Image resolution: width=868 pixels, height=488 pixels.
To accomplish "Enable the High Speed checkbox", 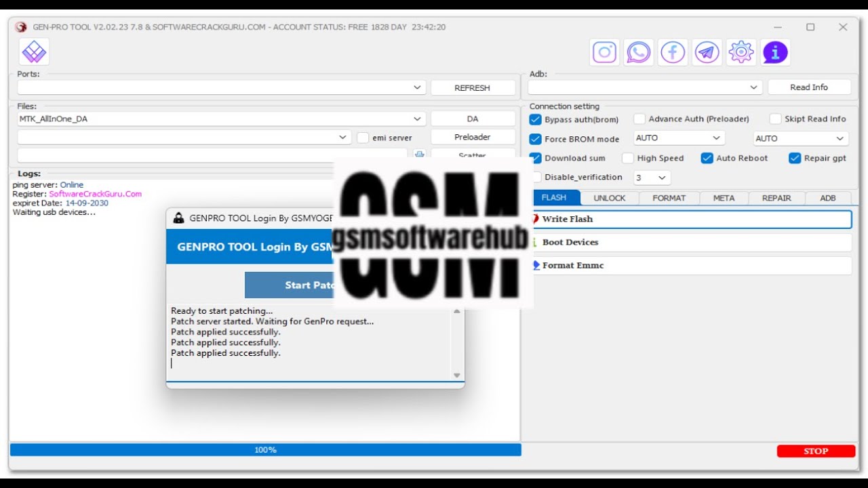I will [627, 158].
